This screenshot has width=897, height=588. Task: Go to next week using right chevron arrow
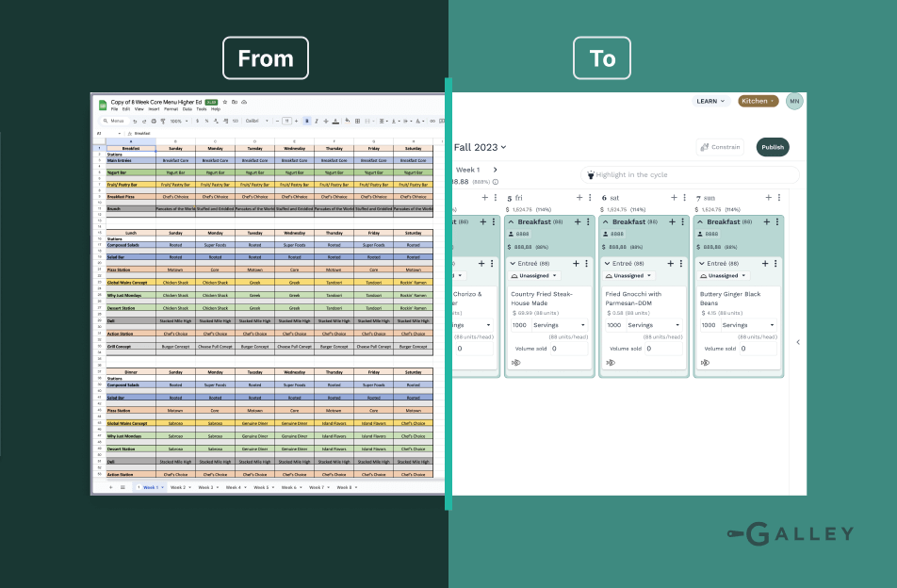[496, 170]
